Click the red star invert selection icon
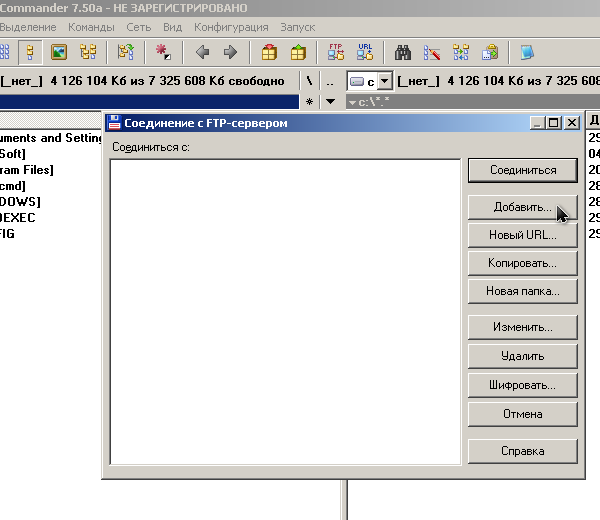This screenshot has width=600, height=520. coord(164,52)
